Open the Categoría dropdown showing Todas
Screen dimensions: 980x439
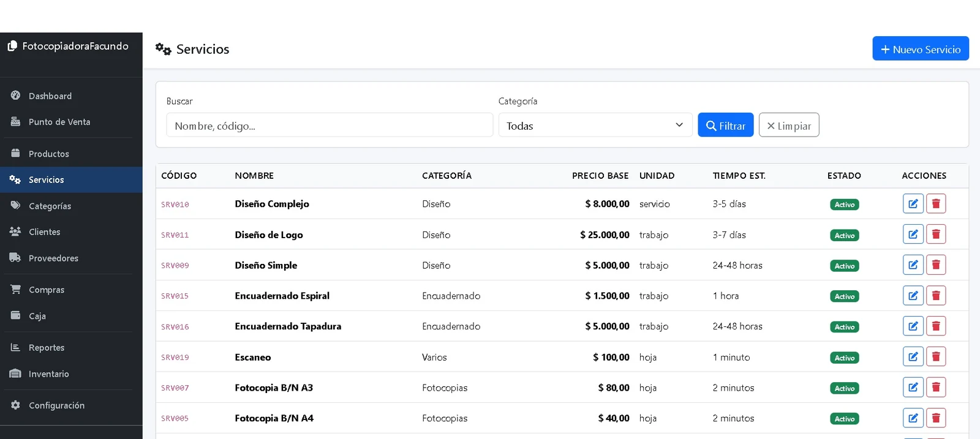tap(595, 125)
